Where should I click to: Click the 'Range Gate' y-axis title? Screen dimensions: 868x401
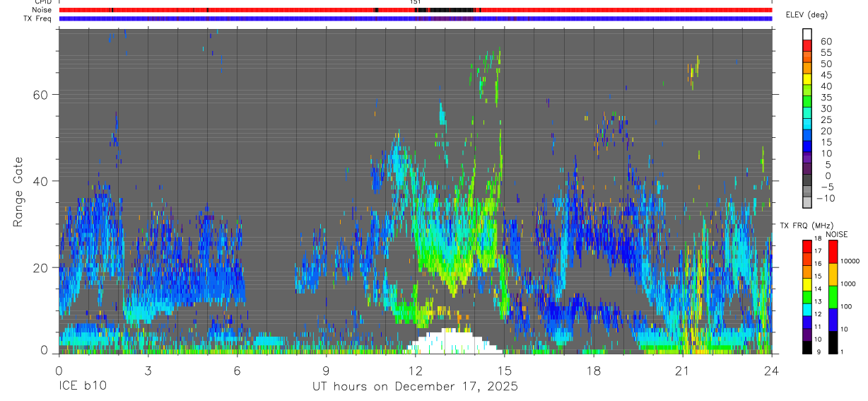(x=18, y=192)
